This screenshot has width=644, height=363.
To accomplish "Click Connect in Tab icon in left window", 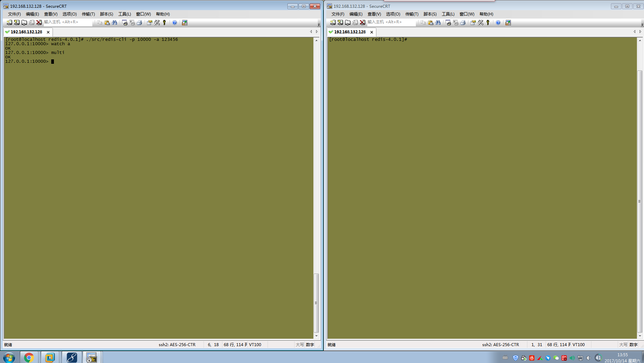I will pos(24,23).
